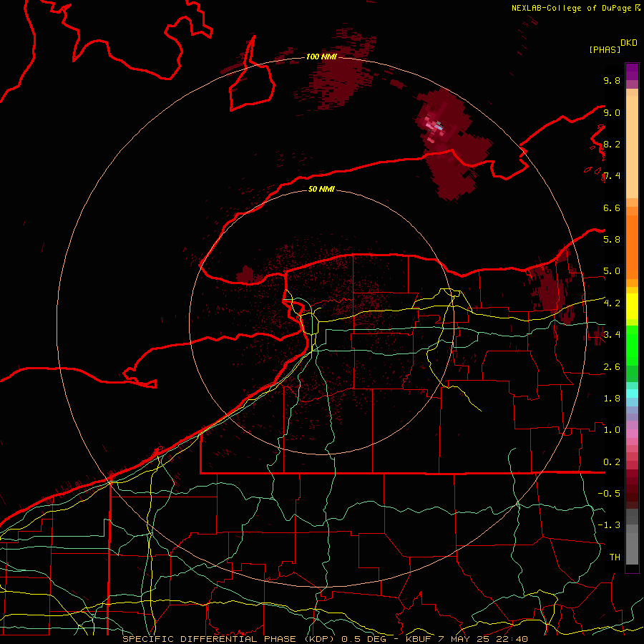
Task: Click the 6.6 color scale value
Action: tap(612, 208)
